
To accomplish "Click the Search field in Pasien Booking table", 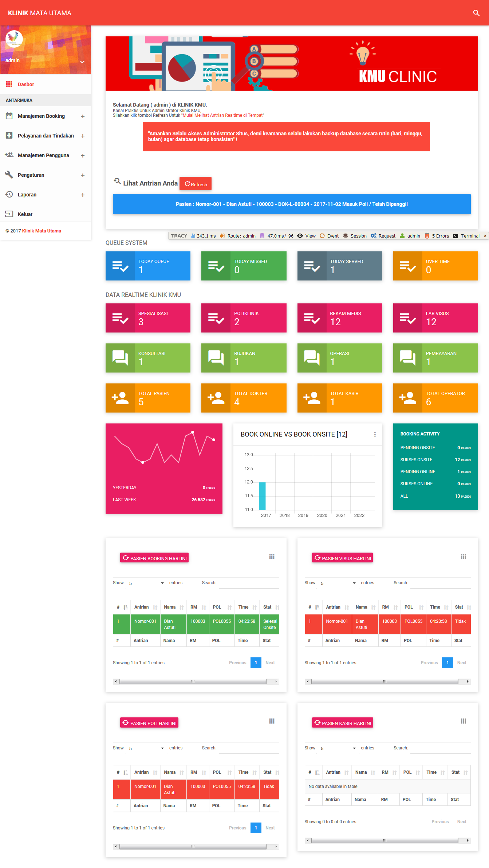I will [249, 583].
